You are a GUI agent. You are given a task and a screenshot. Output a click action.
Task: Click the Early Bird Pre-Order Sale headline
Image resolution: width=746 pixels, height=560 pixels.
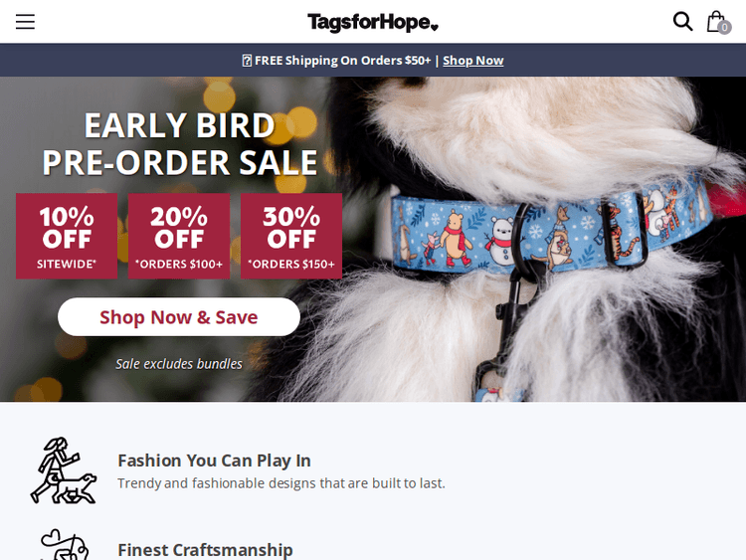click(180, 143)
